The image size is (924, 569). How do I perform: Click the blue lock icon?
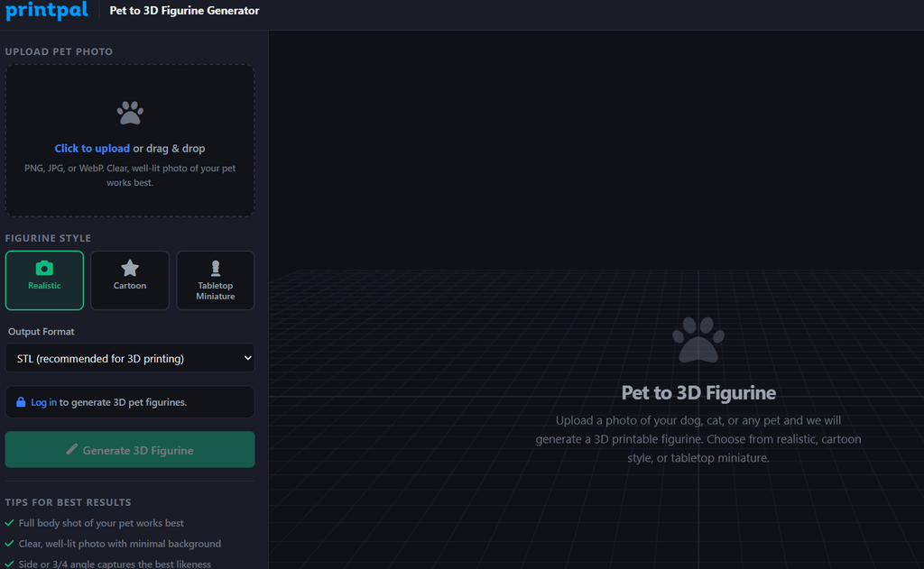[x=21, y=401]
